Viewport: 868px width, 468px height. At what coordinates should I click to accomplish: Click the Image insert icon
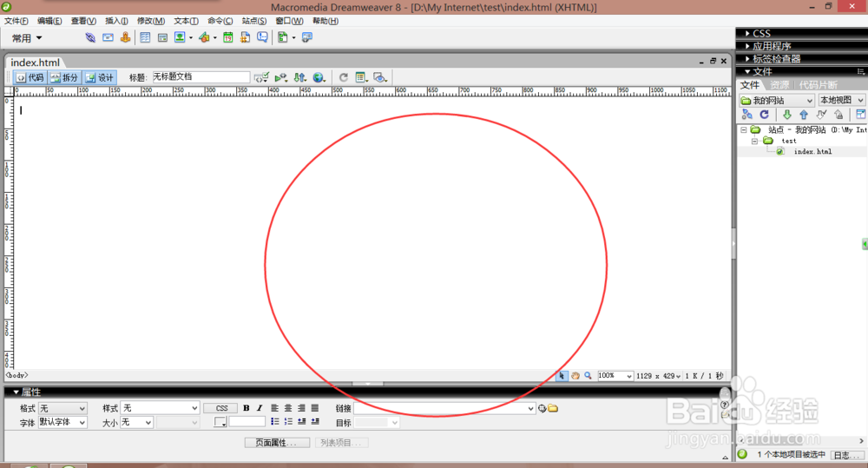tap(180, 37)
